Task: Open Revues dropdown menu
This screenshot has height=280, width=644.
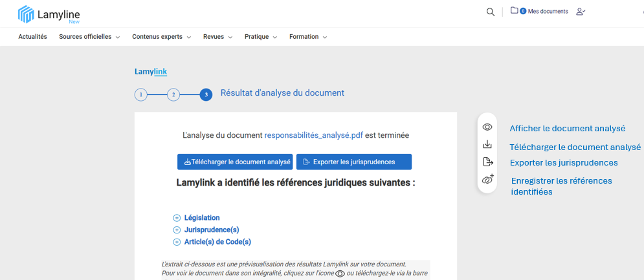Action: tap(217, 37)
